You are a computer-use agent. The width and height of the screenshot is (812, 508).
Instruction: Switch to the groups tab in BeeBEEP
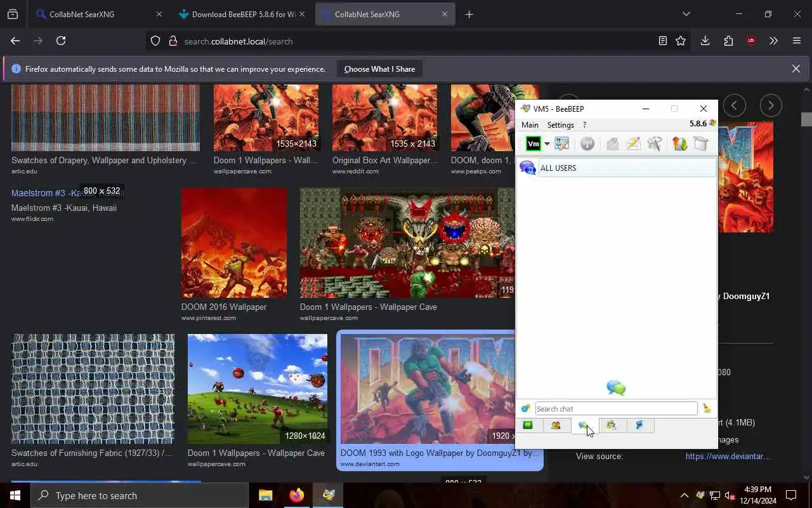[612, 425]
